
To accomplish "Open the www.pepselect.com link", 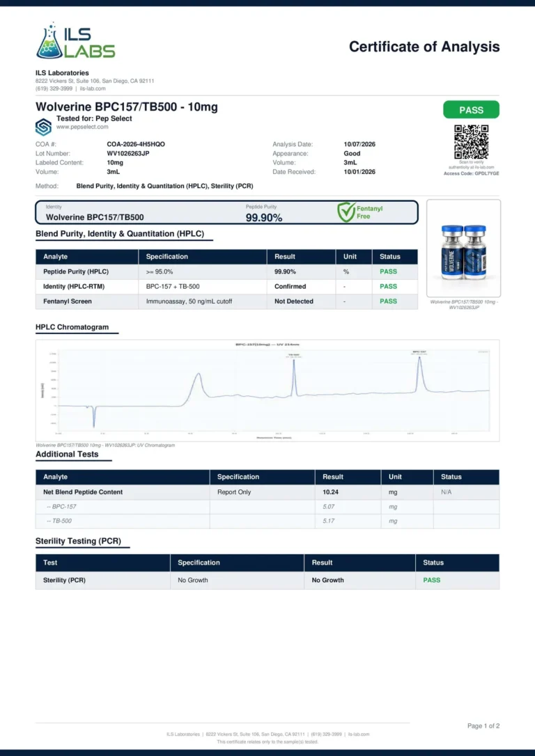I will point(82,127).
